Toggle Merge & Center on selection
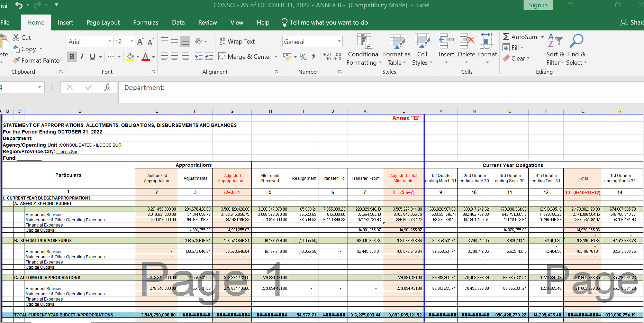 (245, 56)
